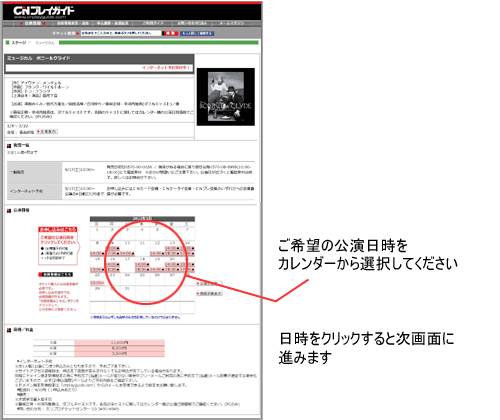The width and height of the screenshot is (500, 420).
Task: Click the ticket search input field
Action: (x=121, y=33)
